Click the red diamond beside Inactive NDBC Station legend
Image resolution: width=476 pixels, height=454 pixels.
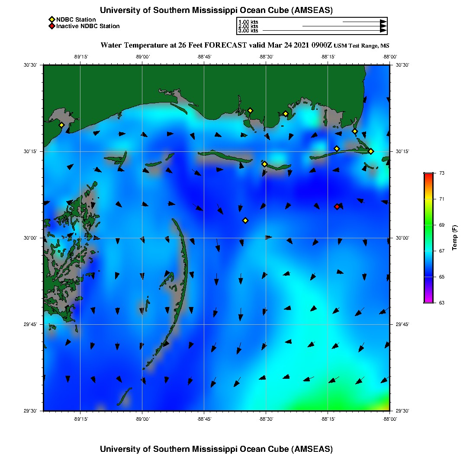click(52, 26)
